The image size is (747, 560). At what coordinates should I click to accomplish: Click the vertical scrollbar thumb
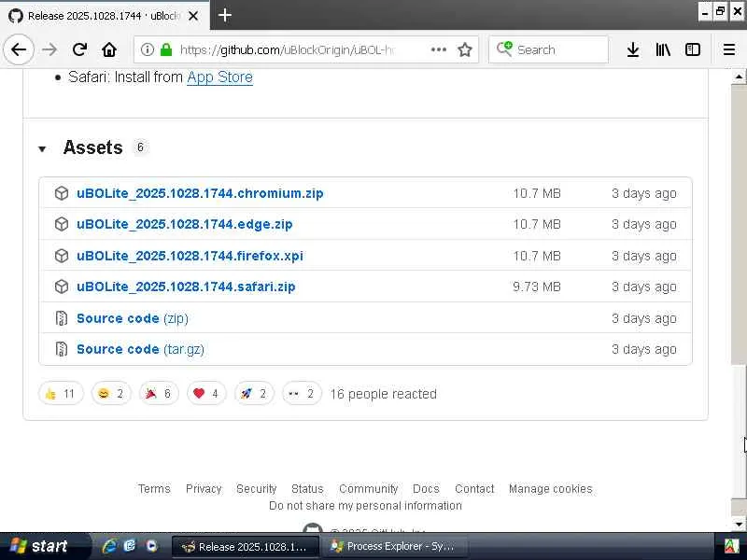[x=739, y=432]
